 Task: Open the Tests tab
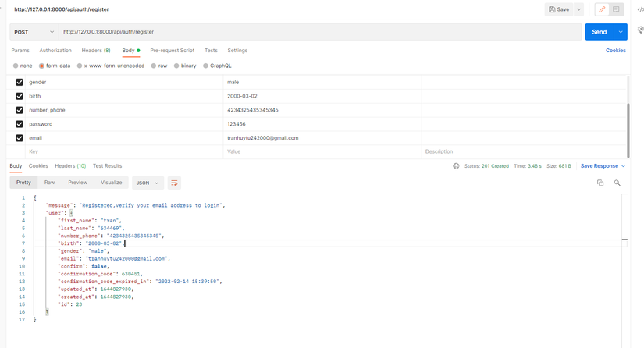coord(211,51)
